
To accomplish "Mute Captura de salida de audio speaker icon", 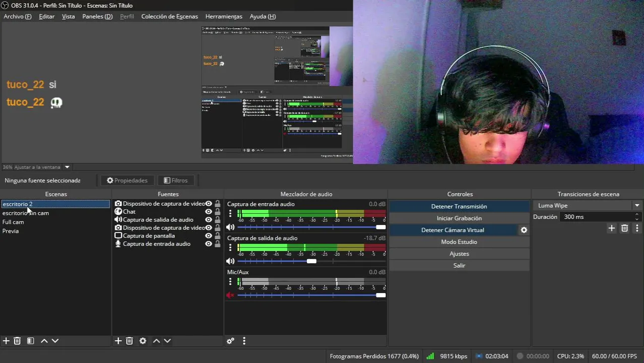I will click(230, 261).
